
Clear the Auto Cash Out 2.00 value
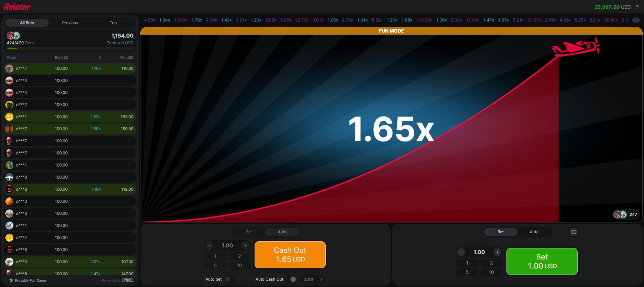tap(321, 279)
